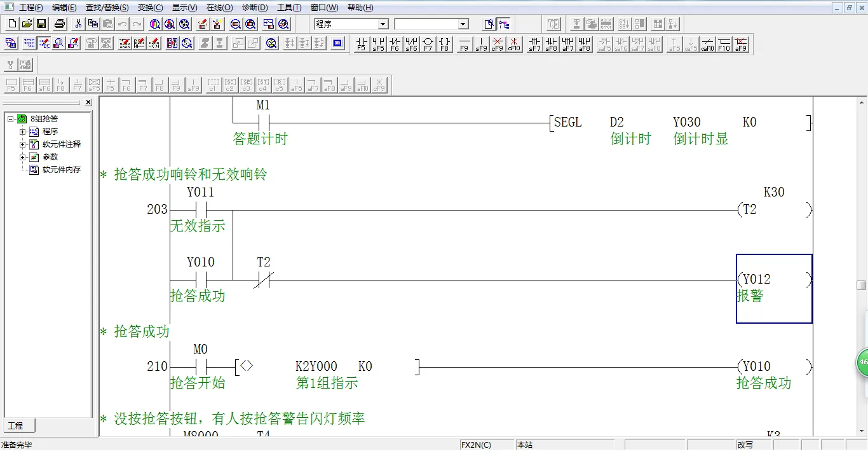This screenshot has width=868, height=463.
Task: Insert parallel open contact sF5
Action: 378,44
